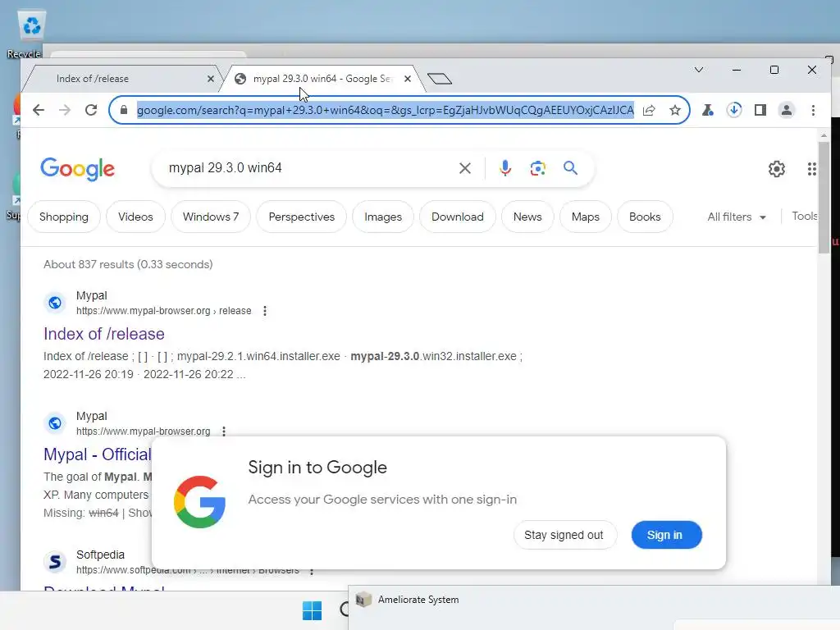This screenshot has height=630, width=840.
Task: Open the site info lock icon
Action: click(124, 111)
